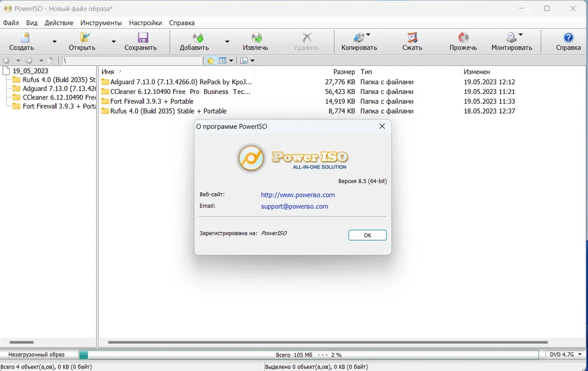Open the Создать dropdown arrow

click(x=54, y=42)
